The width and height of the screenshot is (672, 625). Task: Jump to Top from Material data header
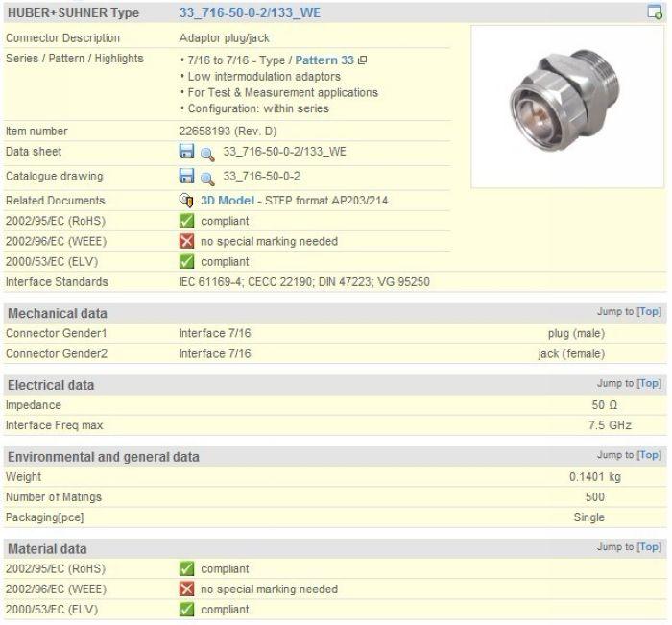tap(649, 546)
